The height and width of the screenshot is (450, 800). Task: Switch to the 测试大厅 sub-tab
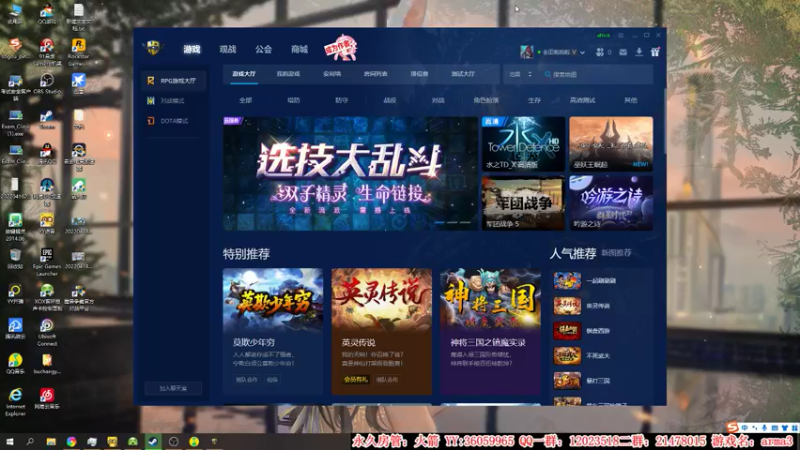463,74
